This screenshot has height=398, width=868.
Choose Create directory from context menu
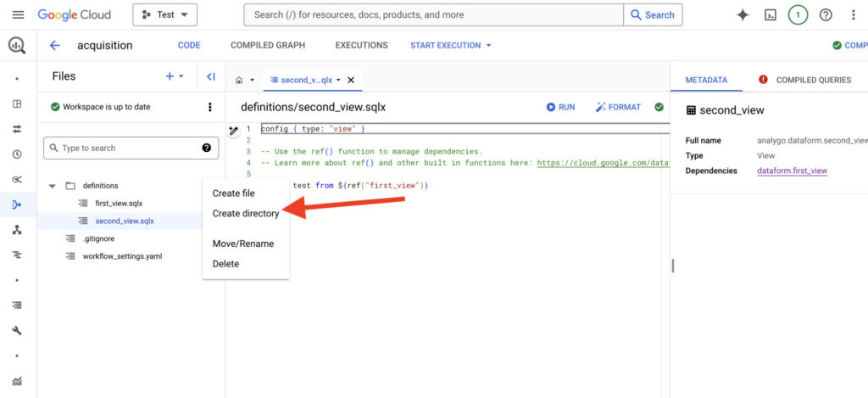pyautogui.click(x=246, y=213)
